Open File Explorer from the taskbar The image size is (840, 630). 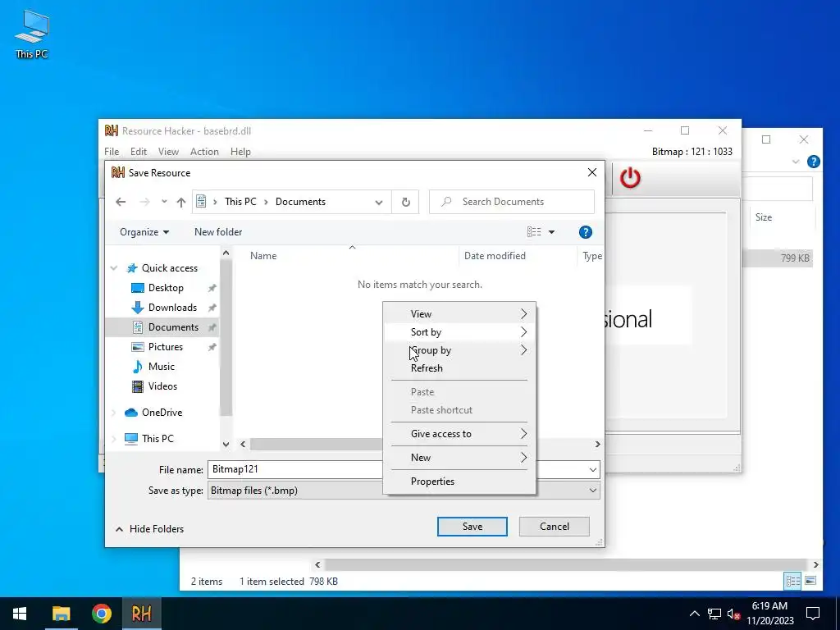[x=61, y=614]
